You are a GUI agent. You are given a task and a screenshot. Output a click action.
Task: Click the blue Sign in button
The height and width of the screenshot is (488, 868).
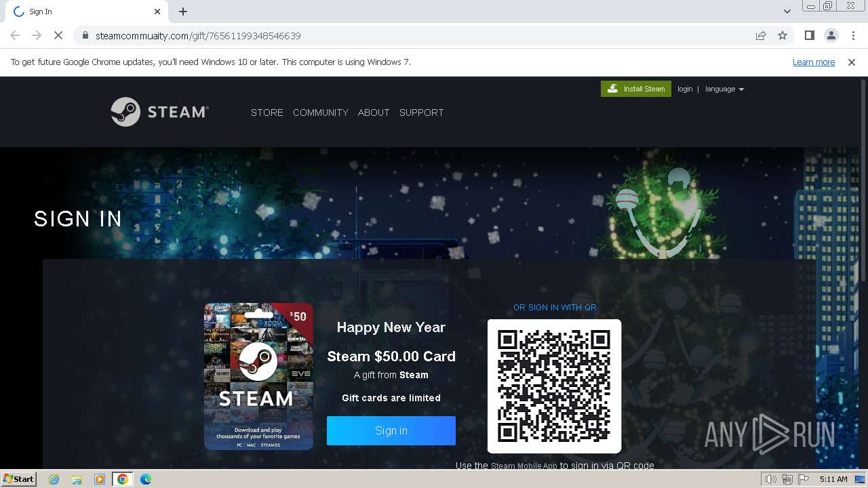click(391, 430)
